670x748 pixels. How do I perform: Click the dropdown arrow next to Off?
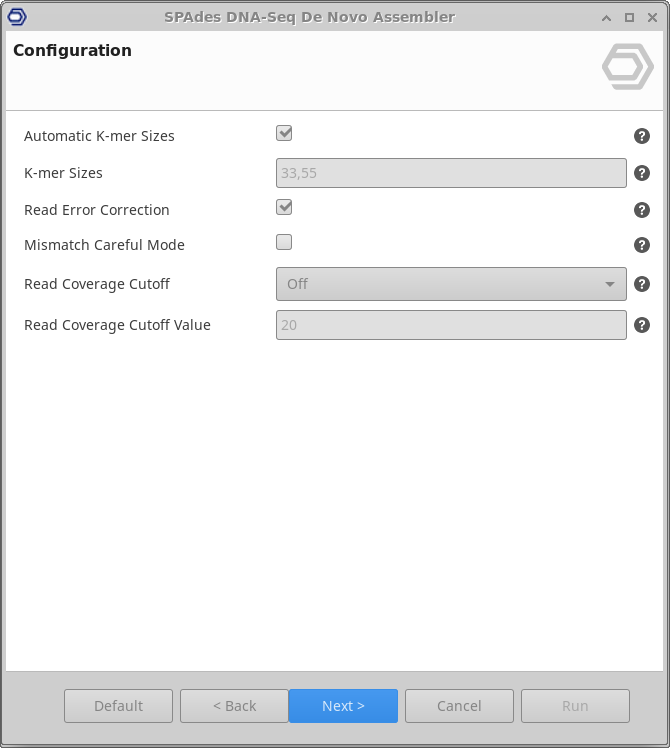pyautogui.click(x=610, y=284)
